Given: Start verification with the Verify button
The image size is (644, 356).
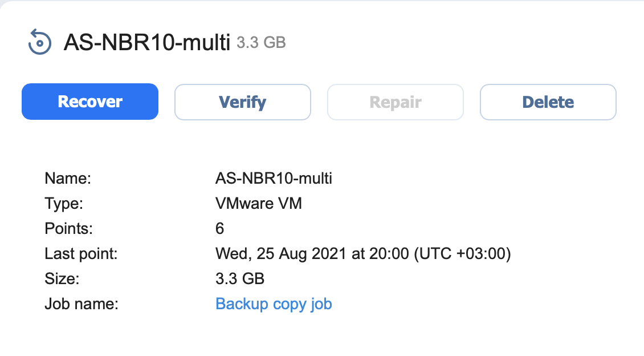Looking at the screenshot, I should click(243, 102).
